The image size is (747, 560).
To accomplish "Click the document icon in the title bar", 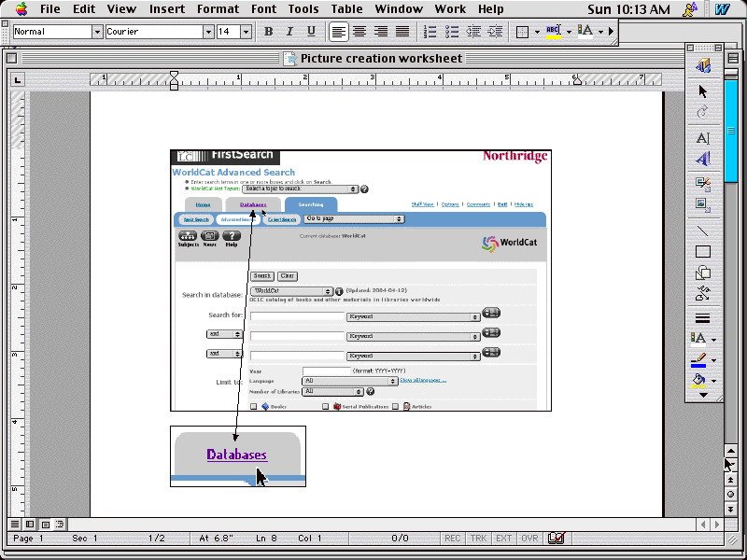I will (290, 58).
